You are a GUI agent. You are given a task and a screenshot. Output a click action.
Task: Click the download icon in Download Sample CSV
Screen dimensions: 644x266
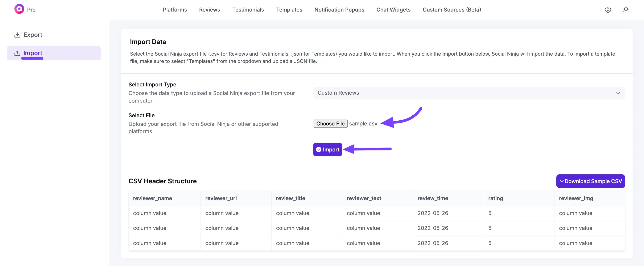click(562, 181)
